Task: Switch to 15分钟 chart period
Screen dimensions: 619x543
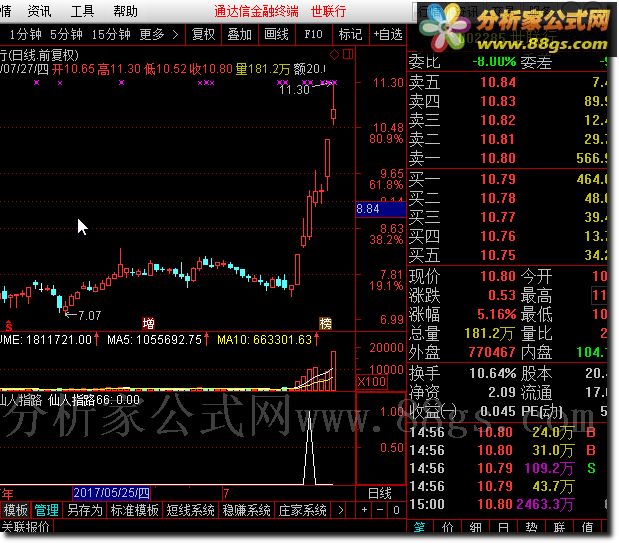Action: pyautogui.click(x=111, y=35)
